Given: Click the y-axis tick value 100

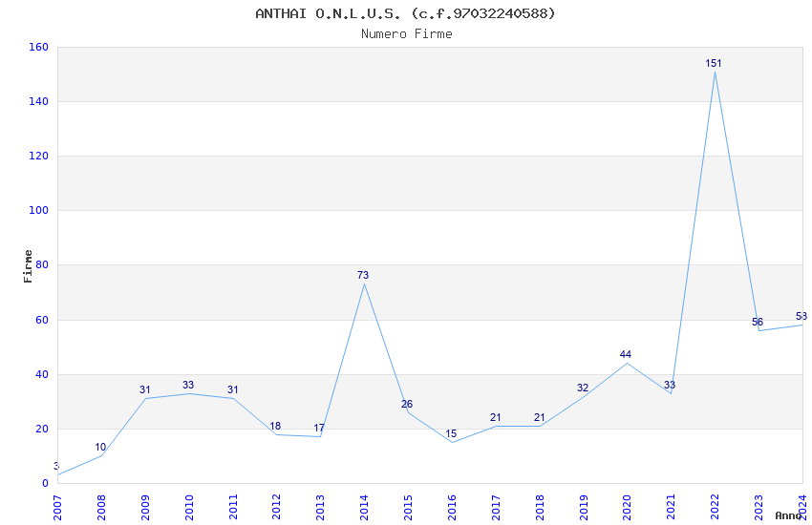Looking at the screenshot, I should (38, 211).
